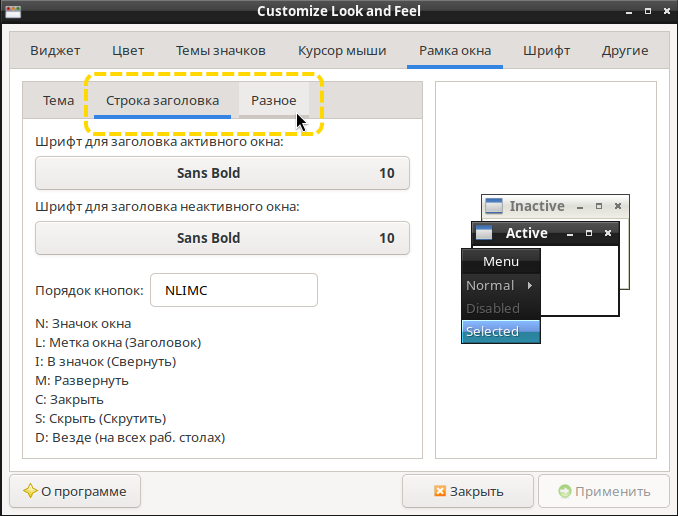Expand the Normal submenu arrow in preview
Screen dimensions: 678x516
(530, 285)
